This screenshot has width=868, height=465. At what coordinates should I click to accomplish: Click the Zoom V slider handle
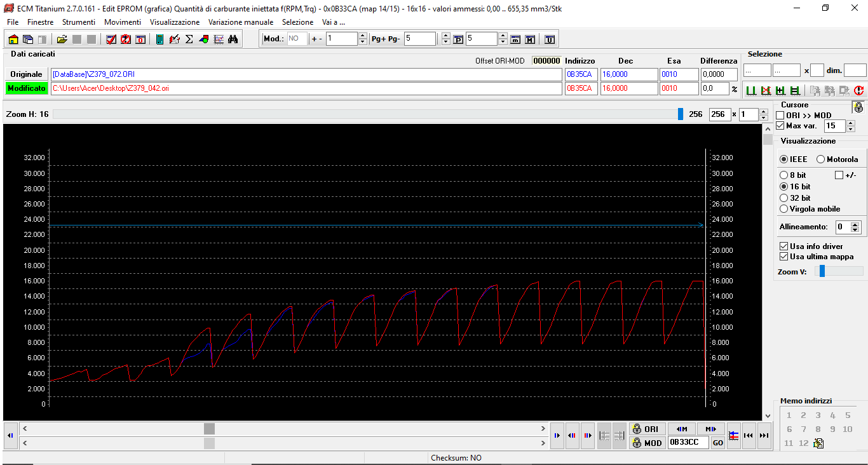[822, 271]
